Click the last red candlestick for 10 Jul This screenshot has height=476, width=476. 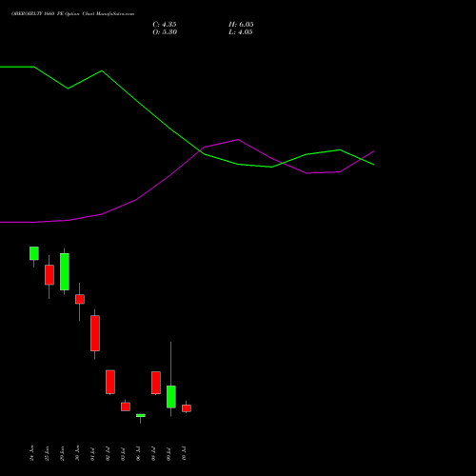(x=187, y=408)
